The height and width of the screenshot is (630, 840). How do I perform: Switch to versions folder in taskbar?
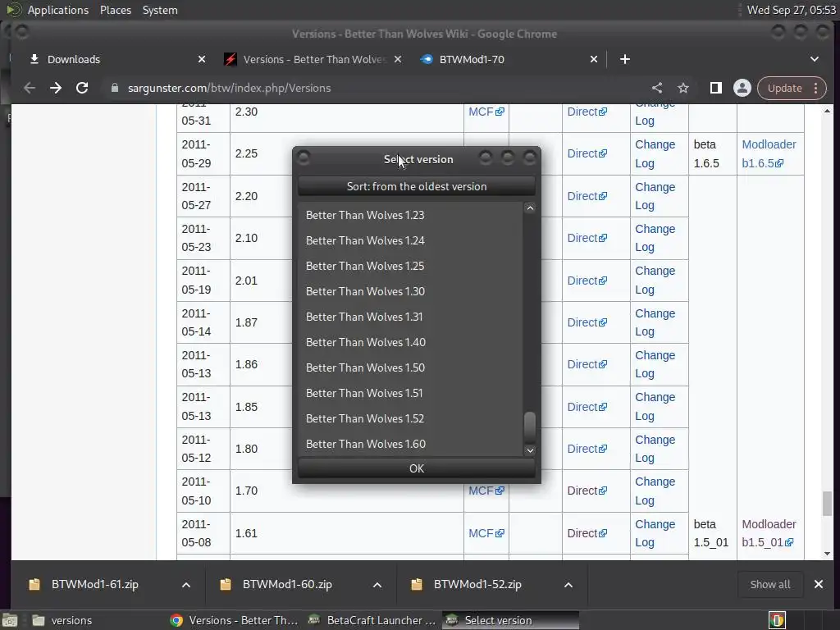point(62,620)
